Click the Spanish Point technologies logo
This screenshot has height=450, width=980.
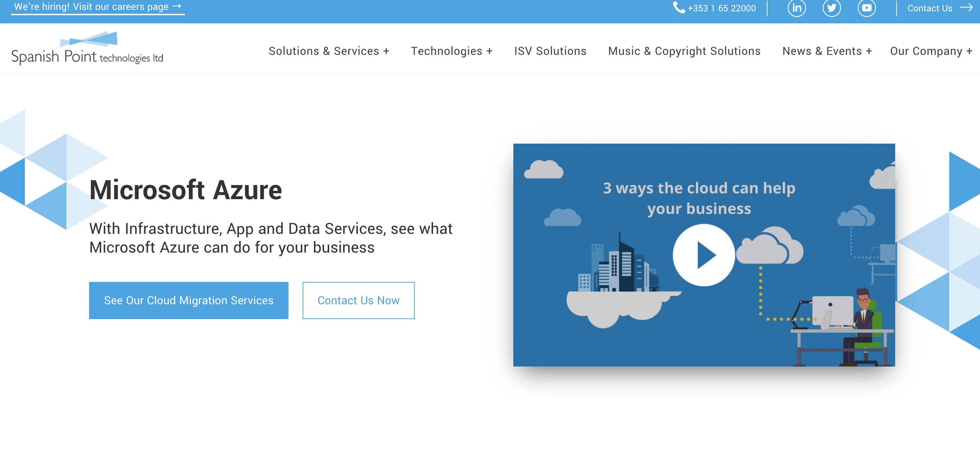click(x=87, y=48)
